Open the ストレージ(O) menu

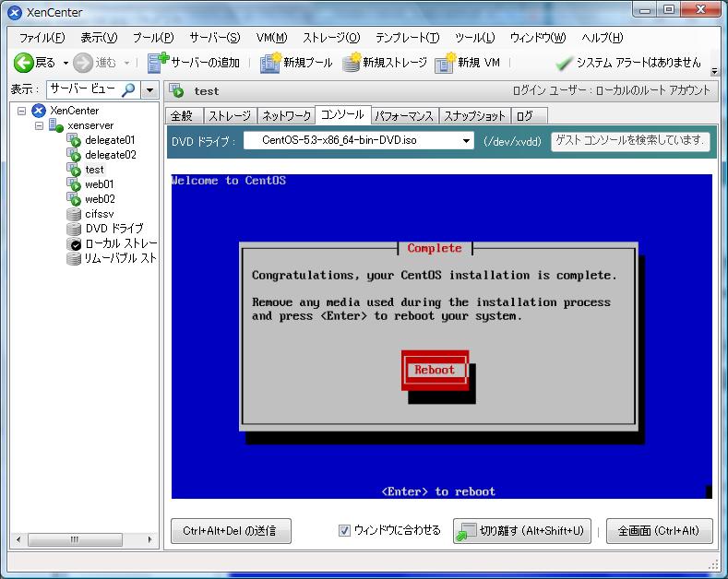pos(331,38)
